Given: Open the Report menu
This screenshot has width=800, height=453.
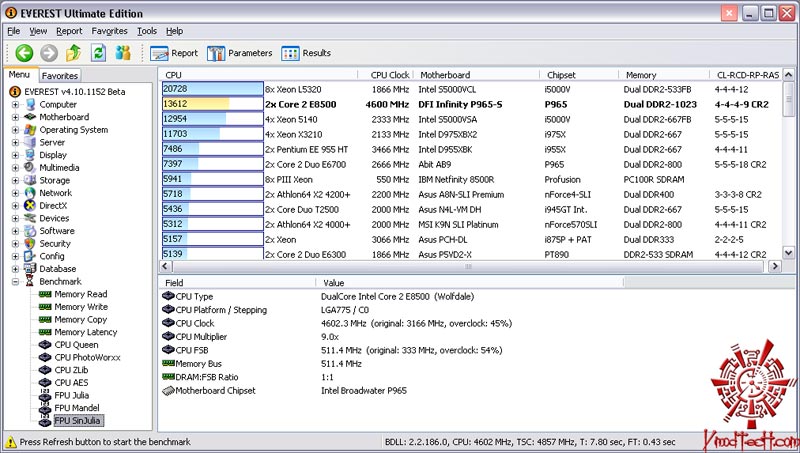Looking at the screenshot, I should point(69,31).
